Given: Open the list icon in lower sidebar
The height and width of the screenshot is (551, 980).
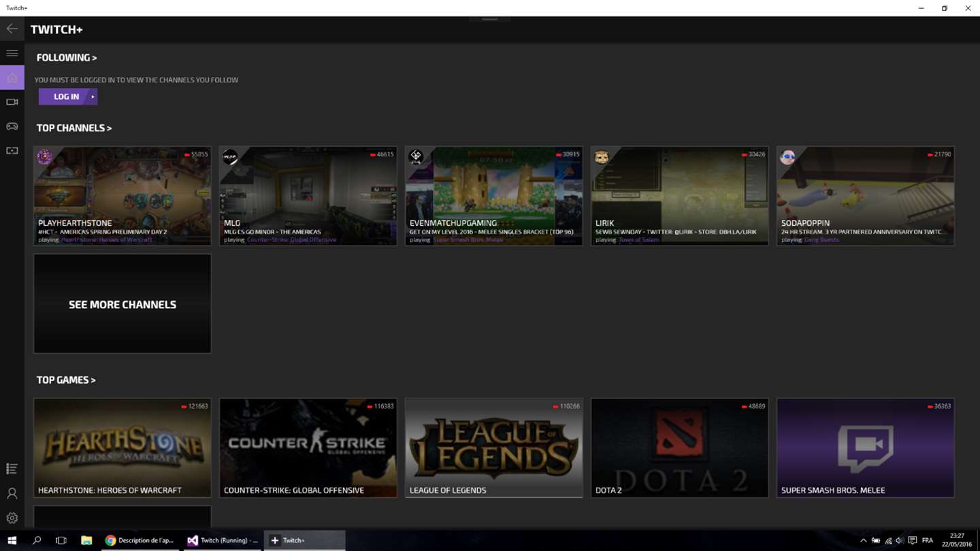Looking at the screenshot, I should (x=12, y=469).
